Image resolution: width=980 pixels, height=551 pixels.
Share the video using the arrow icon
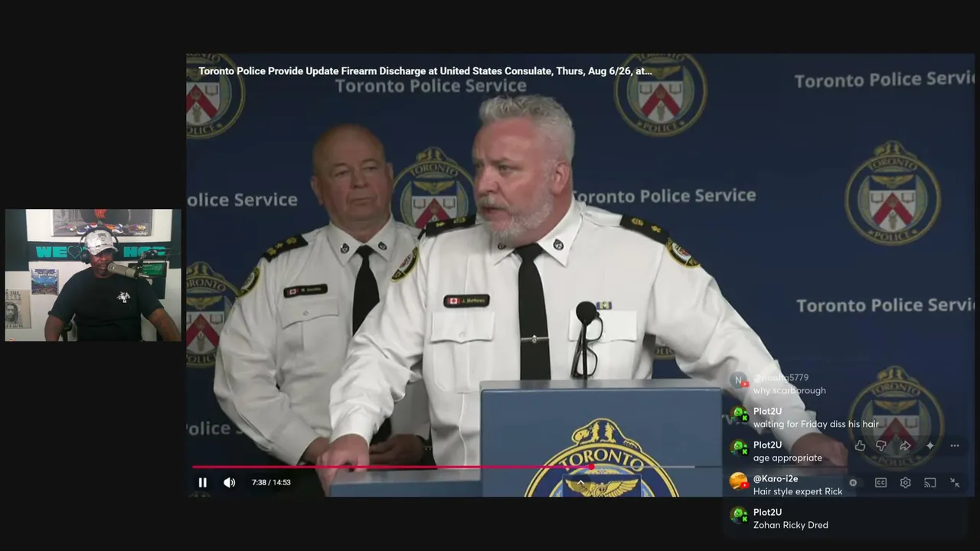[905, 445]
